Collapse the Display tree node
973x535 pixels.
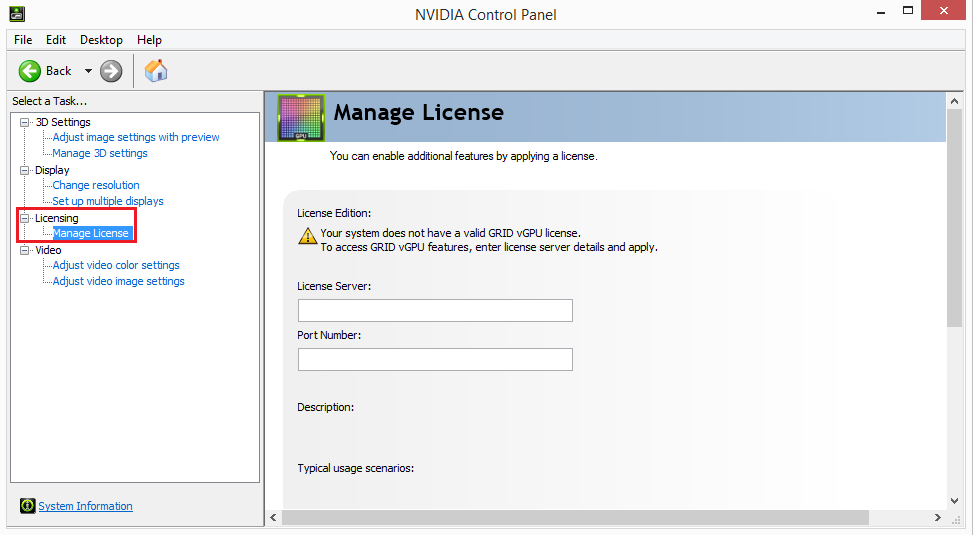click(25, 170)
